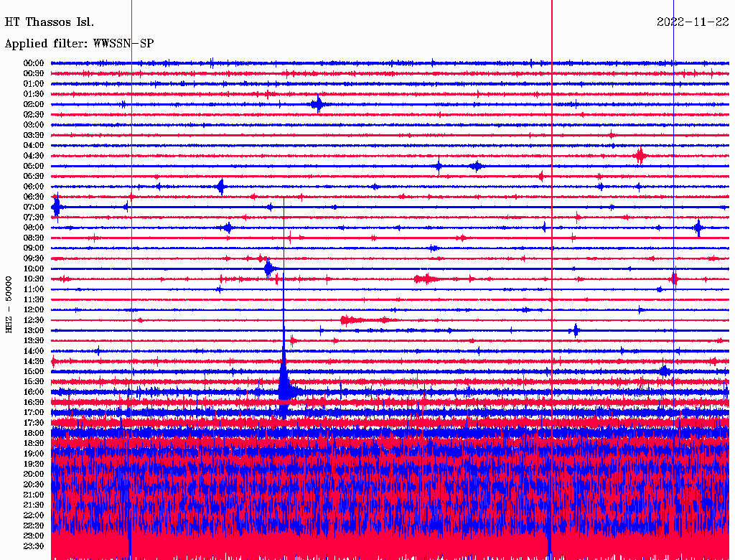Screen dimensions: 735x560
Task: Click the 12:00 time label
Action: (x=34, y=309)
